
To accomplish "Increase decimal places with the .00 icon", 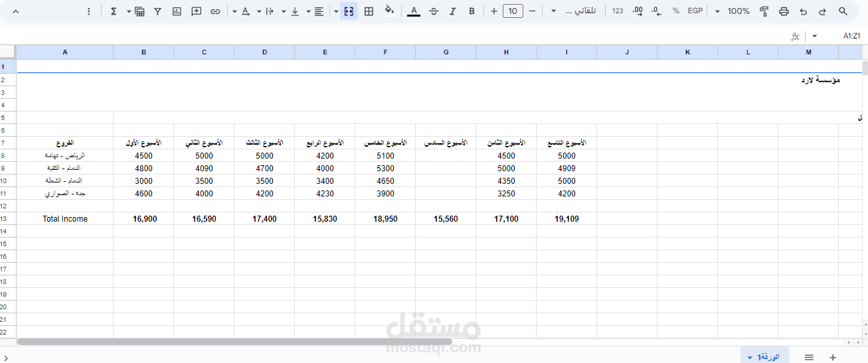I will 638,11.
